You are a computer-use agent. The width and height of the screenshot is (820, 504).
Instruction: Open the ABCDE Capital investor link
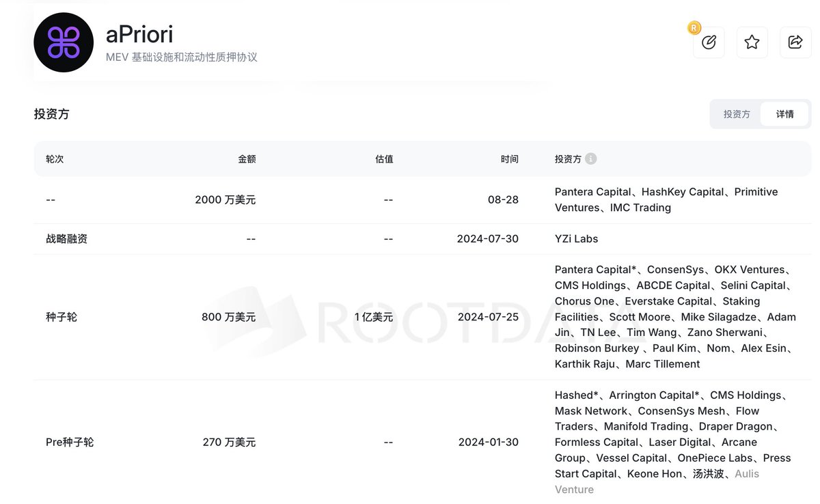674,285
